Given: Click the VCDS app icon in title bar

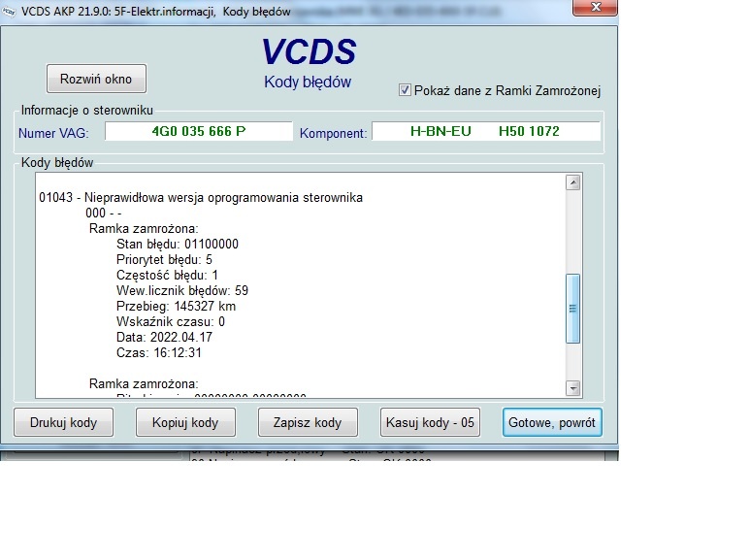Looking at the screenshot, I should click(x=9, y=12).
